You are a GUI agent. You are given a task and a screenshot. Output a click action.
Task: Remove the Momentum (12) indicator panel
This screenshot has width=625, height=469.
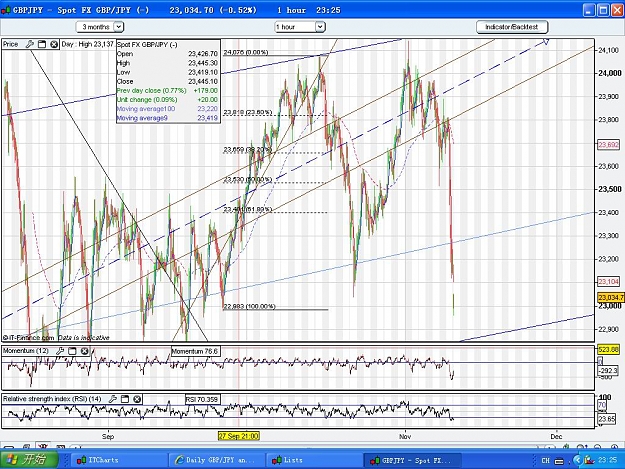[x=85, y=351]
